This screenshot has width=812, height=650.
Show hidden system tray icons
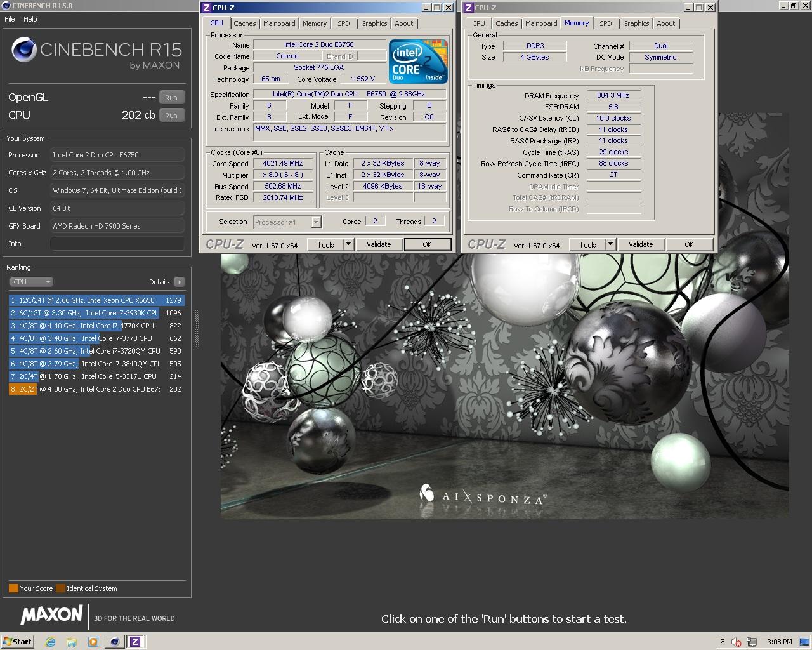(x=723, y=641)
